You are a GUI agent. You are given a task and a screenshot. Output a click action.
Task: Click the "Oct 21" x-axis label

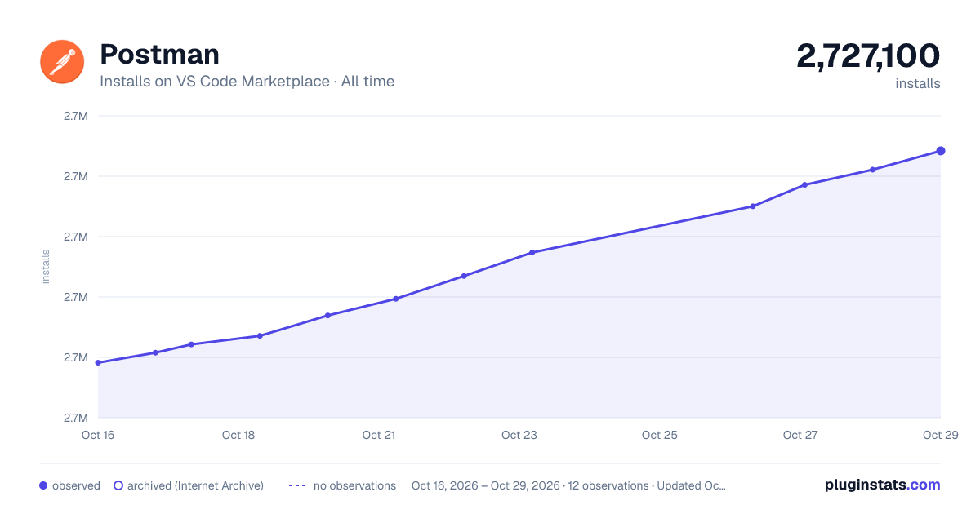click(x=379, y=435)
